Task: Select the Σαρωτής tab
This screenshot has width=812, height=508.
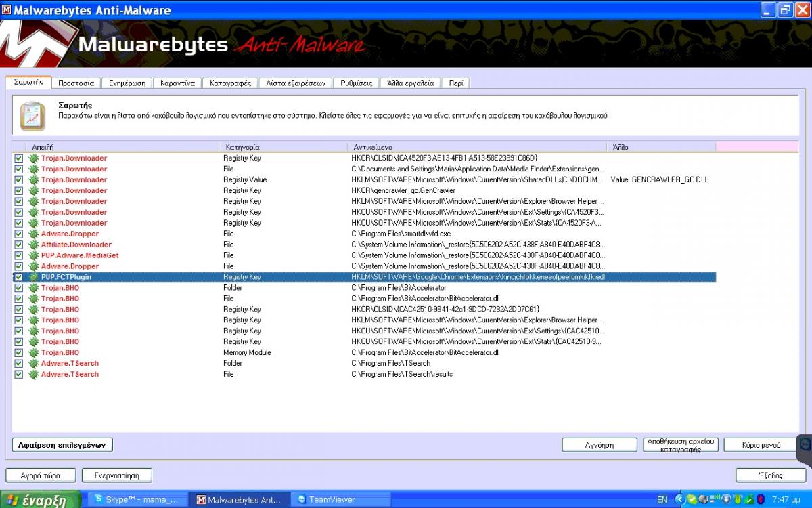Action: [28, 82]
